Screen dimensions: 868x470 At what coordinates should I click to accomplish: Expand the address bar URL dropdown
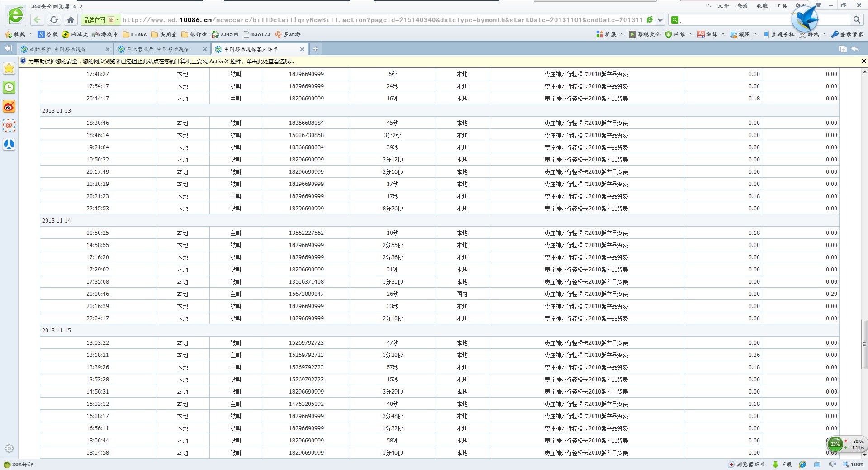660,20
